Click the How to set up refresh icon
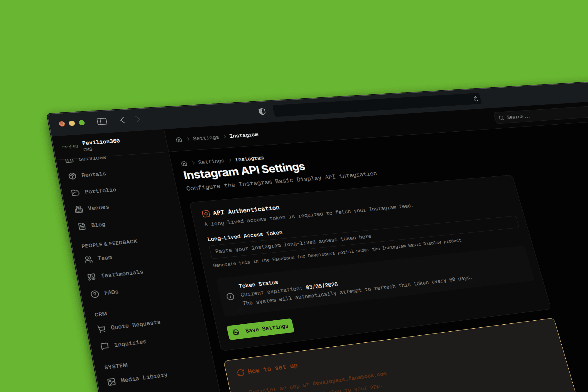The width and height of the screenshot is (588, 392). pyautogui.click(x=241, y=372)
